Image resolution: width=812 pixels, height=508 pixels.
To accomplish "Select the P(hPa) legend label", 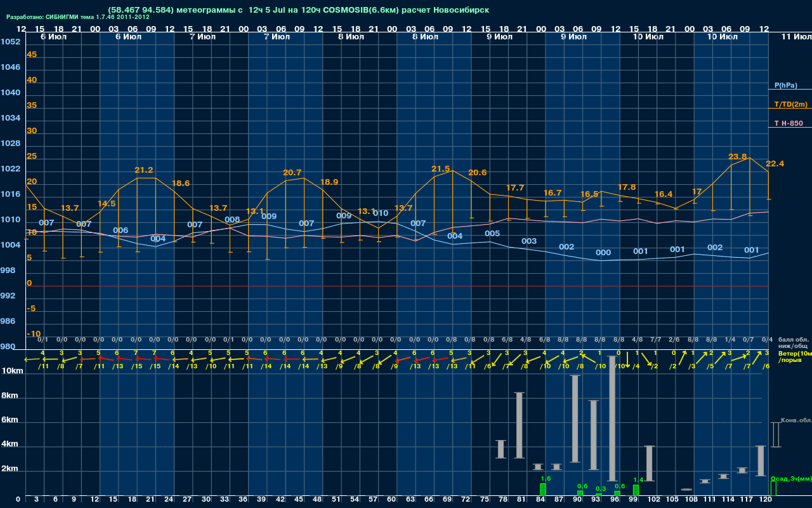I will tap(785, 85).
